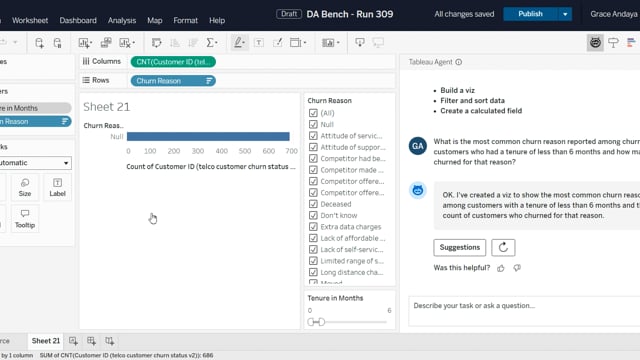This screenshot has height=360, width=640.
Task: Toggle the Don't know checkbox
Action: point(313,215)
